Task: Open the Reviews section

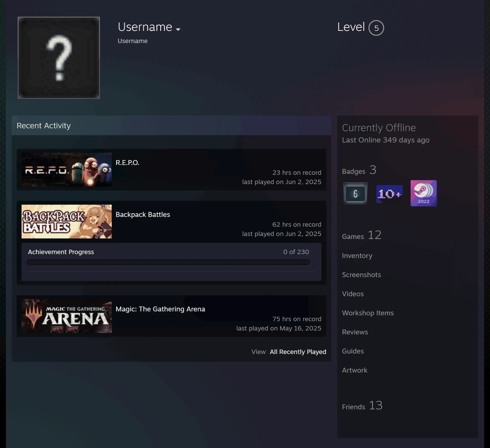Action: click(x=355, y=332)
